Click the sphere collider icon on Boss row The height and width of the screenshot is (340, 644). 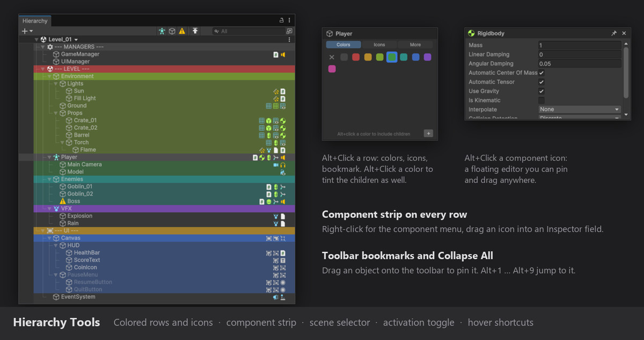click(269, 202)
